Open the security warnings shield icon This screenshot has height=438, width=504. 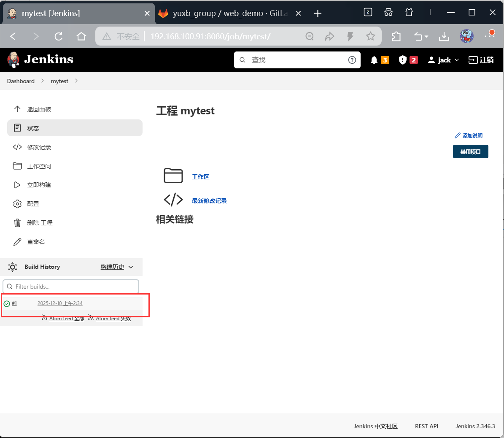coord(402,60)
